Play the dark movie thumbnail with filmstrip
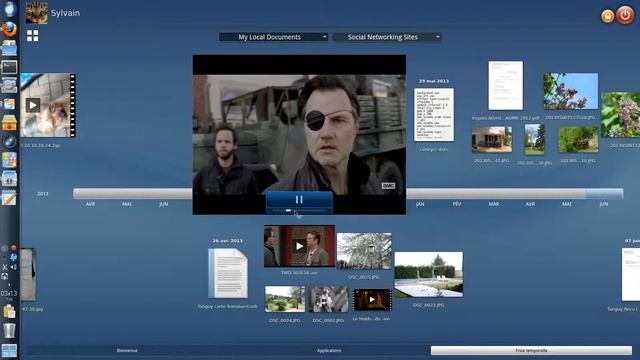640x360 pixels. [x=372, y=300]
